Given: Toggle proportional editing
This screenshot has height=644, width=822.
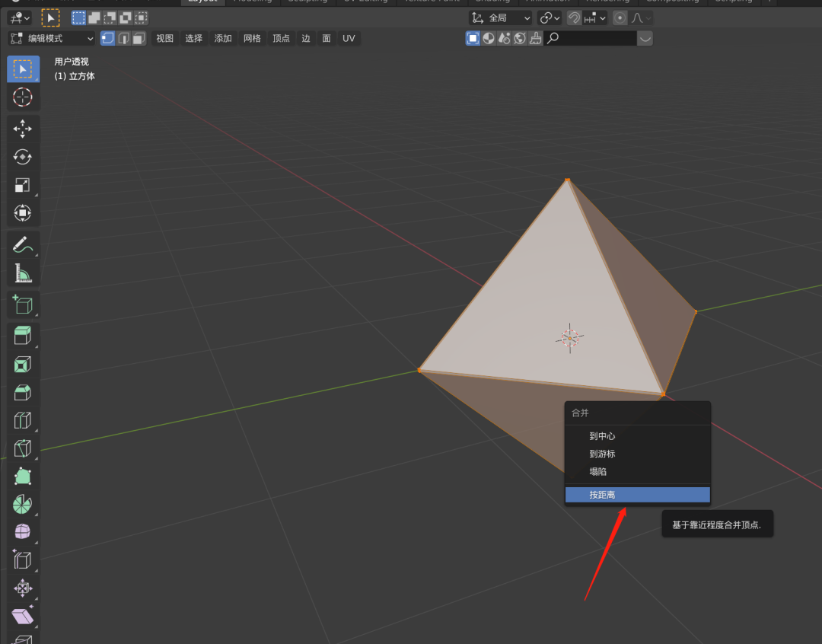Looking at the screenshot, I should point(620,18).
